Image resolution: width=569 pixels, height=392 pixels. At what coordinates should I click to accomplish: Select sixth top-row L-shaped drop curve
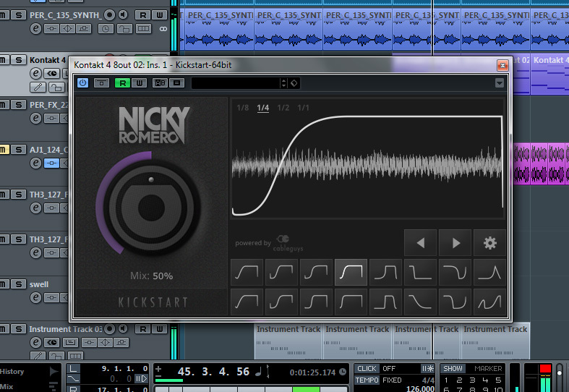point(420,272)
